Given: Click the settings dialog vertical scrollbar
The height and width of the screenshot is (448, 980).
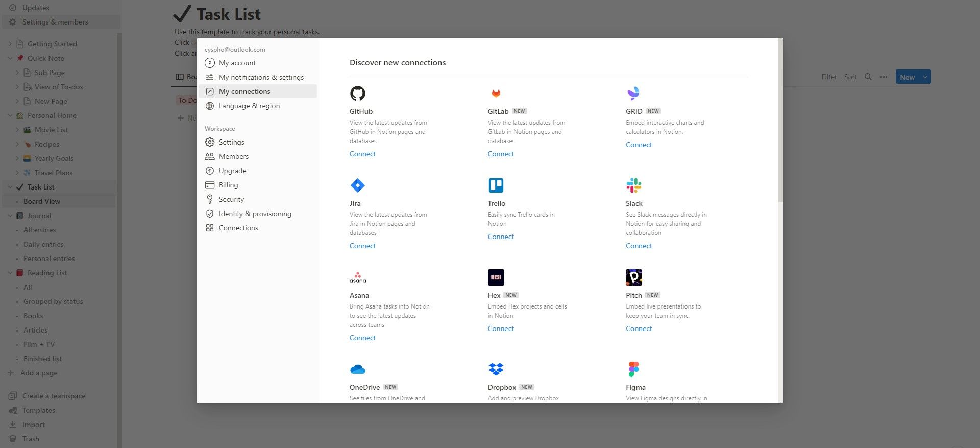Looking at the screenshot, I should [780, 120].
